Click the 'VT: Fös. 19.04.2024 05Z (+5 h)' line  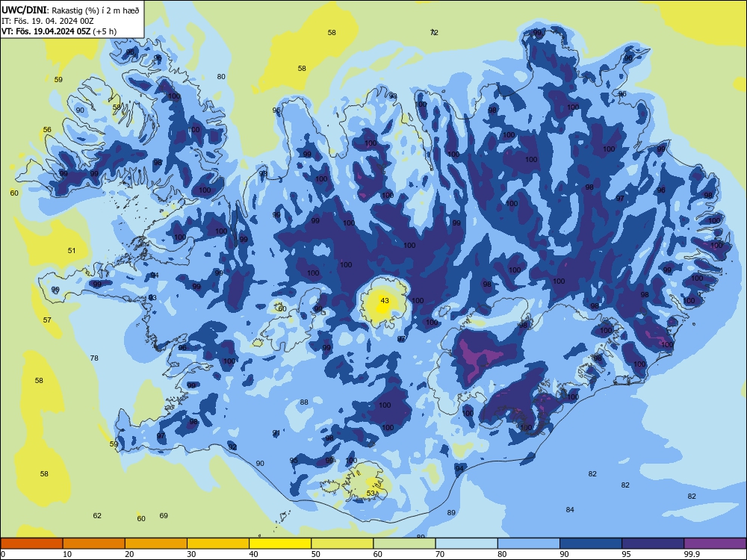[x=59, y=31]
